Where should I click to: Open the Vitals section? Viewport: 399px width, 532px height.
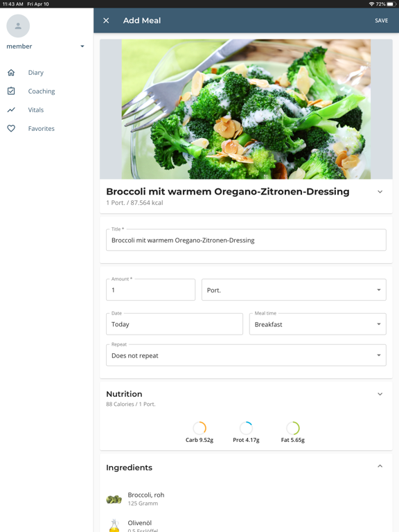[35, 110]
